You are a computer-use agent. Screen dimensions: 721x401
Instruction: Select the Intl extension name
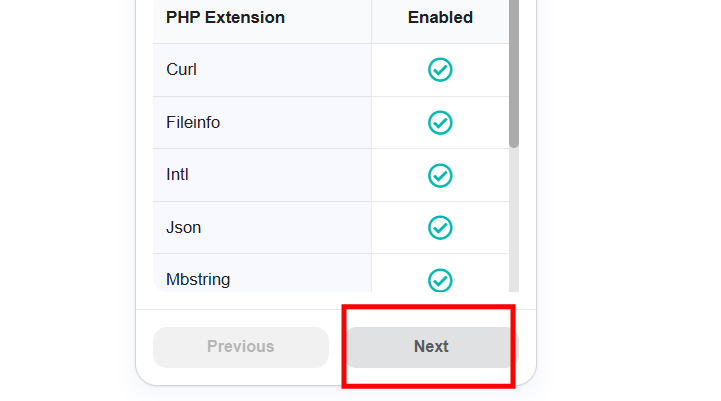tap(177, 175)
